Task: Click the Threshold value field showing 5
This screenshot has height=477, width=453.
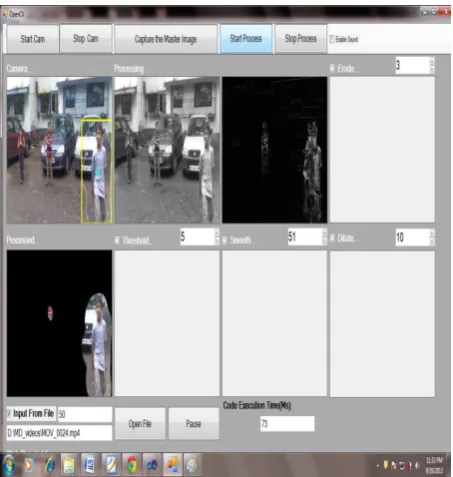Action: [x=197, y=237]
